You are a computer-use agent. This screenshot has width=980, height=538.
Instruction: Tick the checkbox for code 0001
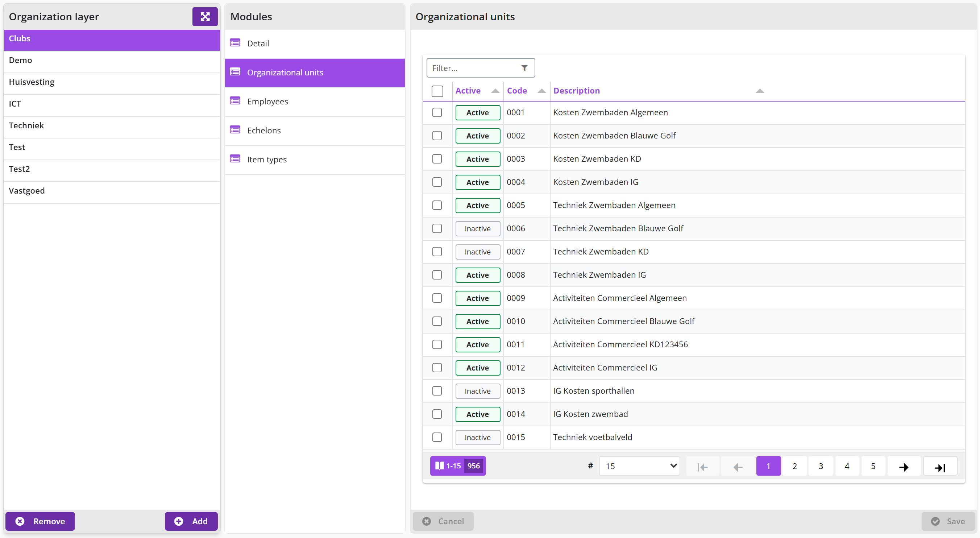(x=437, y=112)
